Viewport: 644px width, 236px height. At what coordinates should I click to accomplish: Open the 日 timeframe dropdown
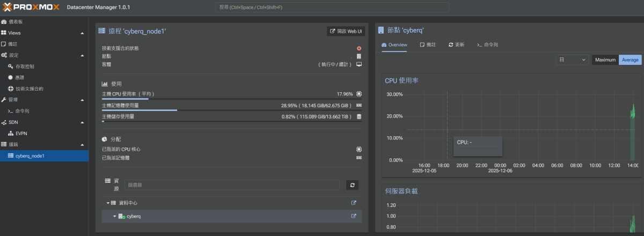572,60
